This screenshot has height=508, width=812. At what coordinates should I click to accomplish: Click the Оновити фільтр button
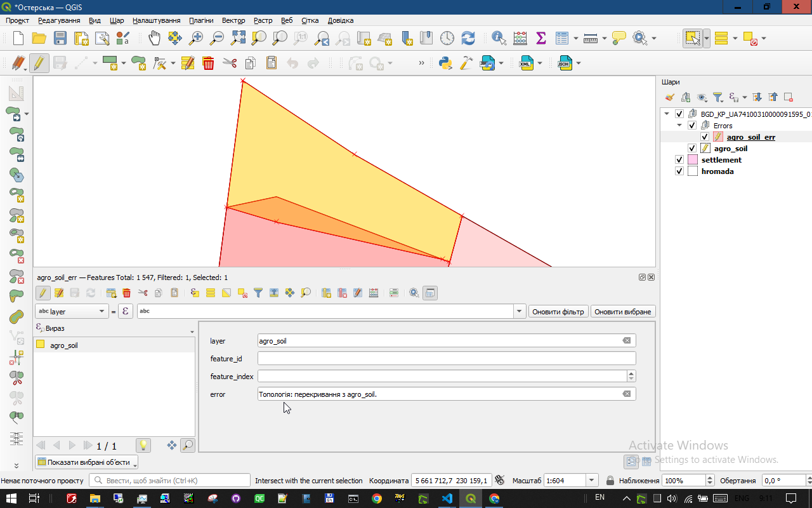click(558, 312)
